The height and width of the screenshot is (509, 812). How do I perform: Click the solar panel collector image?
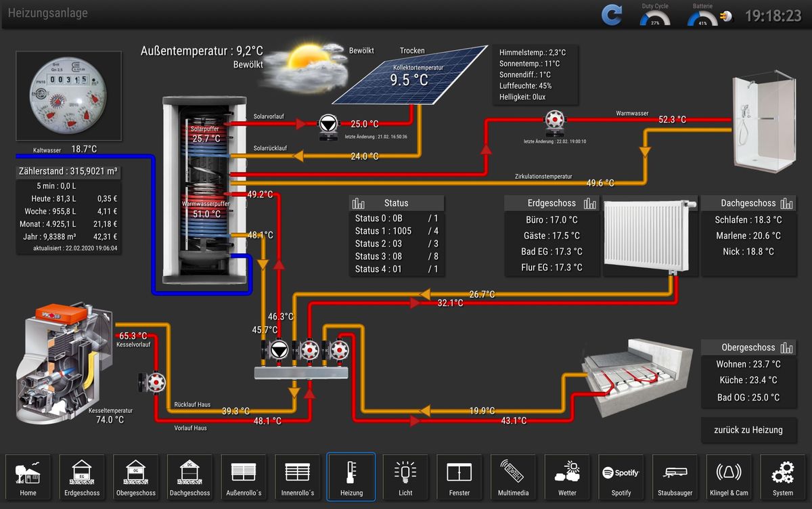(410, 76)
